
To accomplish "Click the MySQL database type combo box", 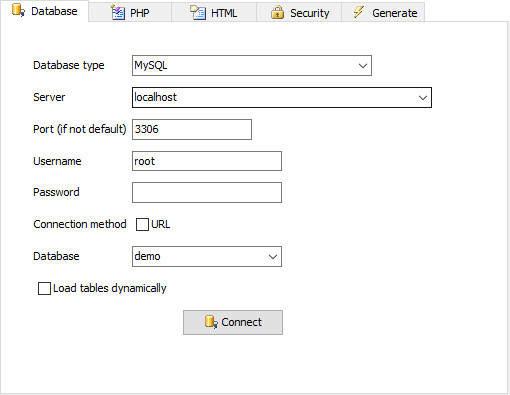I will coord(252,66).
